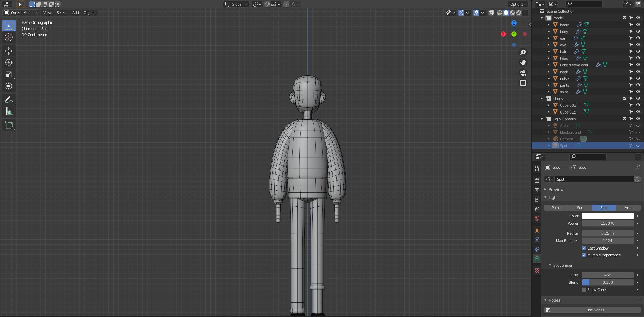
Task: Select the Add Cube tool
Action: 9,125
